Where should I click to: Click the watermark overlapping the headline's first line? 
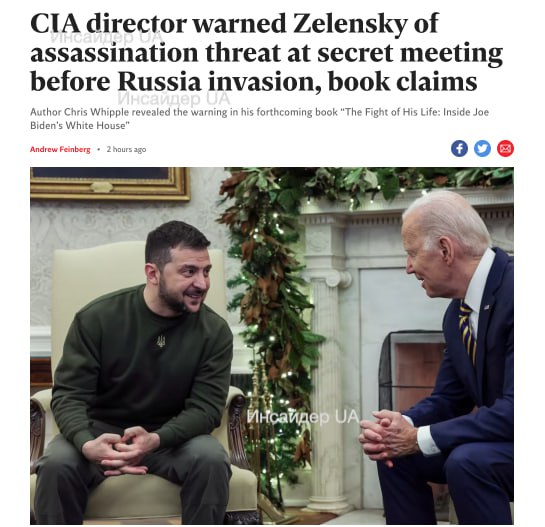pyautogui.click(x=107, y=37)
